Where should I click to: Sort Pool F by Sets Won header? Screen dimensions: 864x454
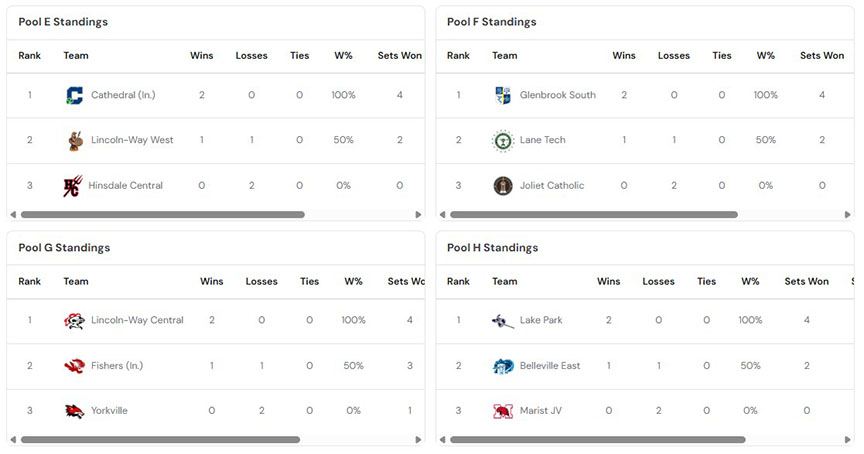tap(822, 56)
